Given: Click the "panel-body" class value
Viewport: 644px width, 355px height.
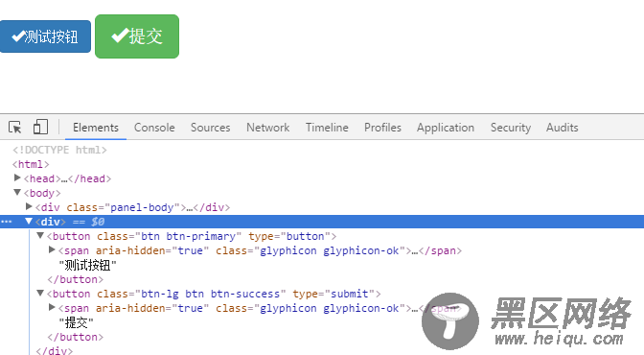Looking at the screenshot, I should [142, 208].
